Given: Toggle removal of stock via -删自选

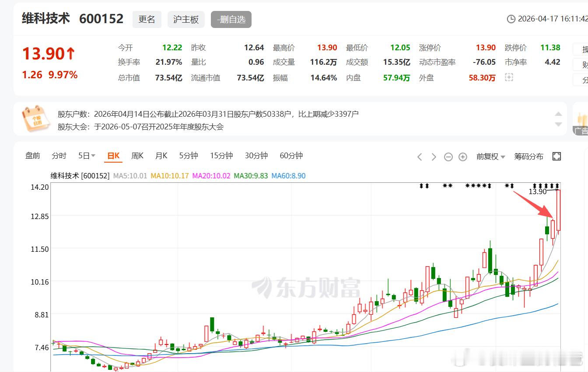Looking at the screenshot, I should click(x=231, y=19).
